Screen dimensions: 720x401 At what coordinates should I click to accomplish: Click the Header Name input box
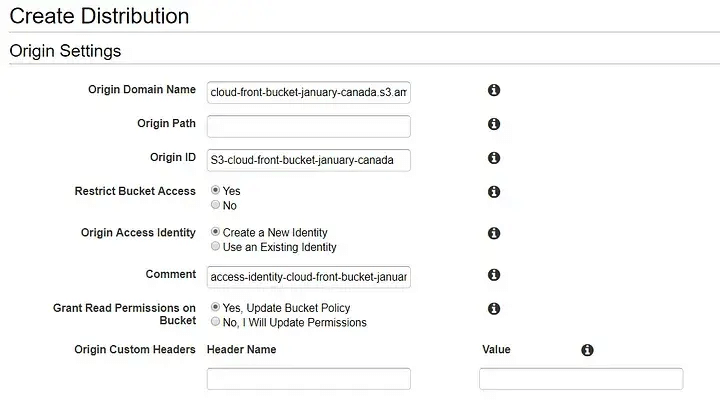[x=308, y=379]
